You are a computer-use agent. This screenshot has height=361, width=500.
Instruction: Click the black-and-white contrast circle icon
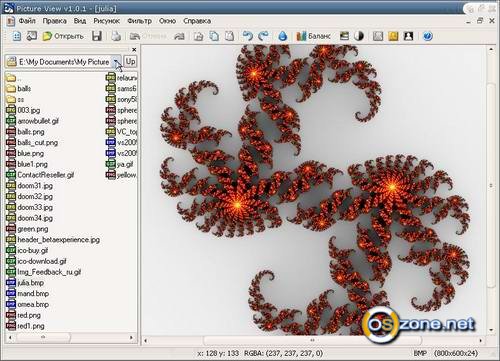point(359,36)
